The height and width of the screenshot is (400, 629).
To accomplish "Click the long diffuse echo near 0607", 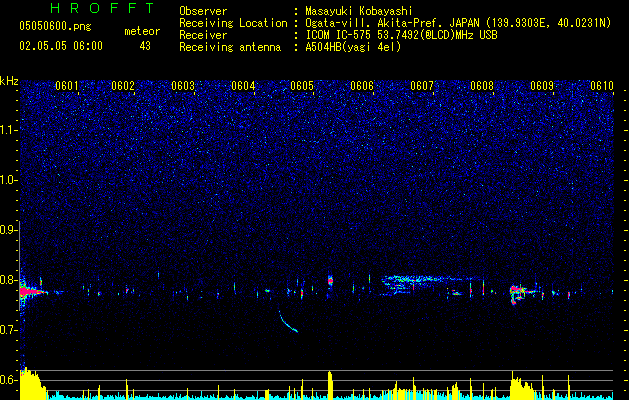I will click(429, 283).
